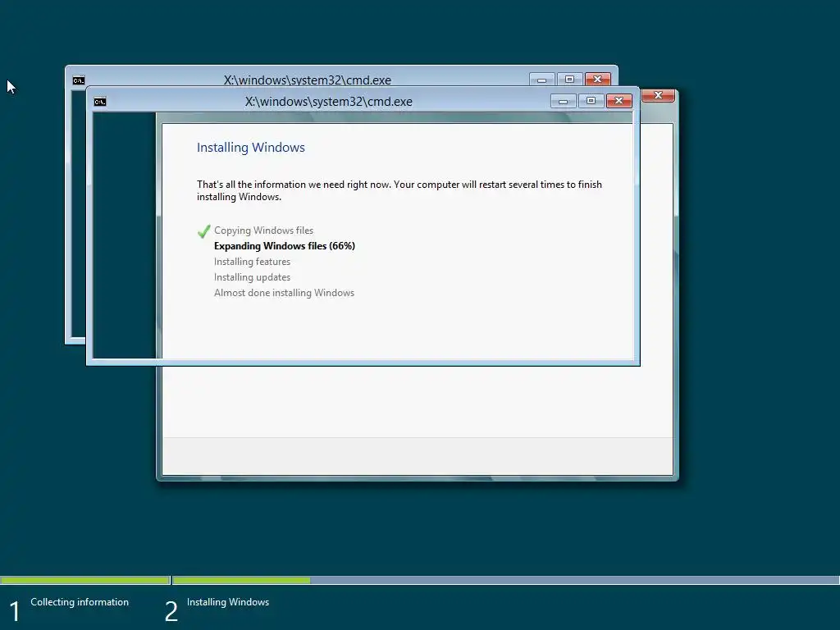The image size is (840, 630).
Task: Click the stage number 1
Action: pyautogui.click(x=15, y=611)
